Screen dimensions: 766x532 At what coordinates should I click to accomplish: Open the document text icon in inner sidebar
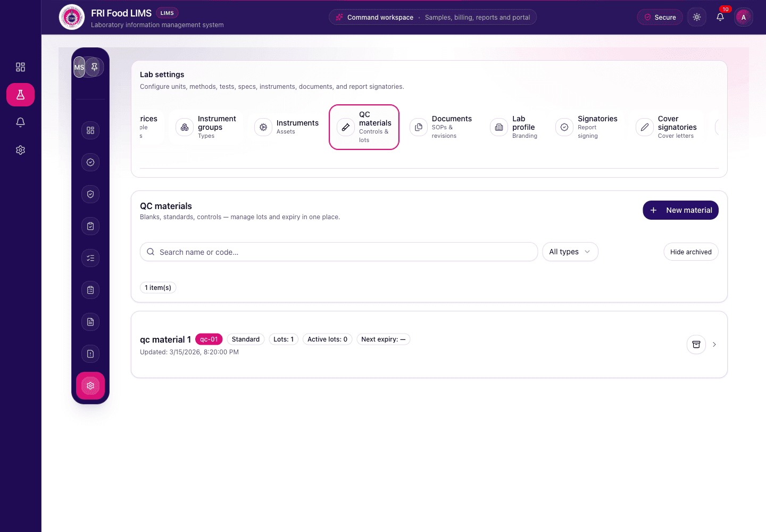[90, 322]
